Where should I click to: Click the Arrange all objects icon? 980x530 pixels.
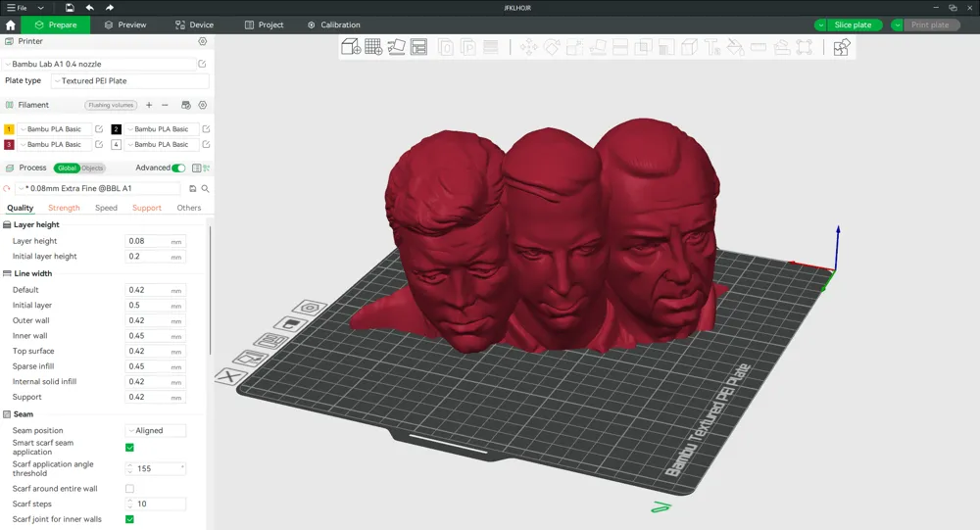(x=418, y=47)
